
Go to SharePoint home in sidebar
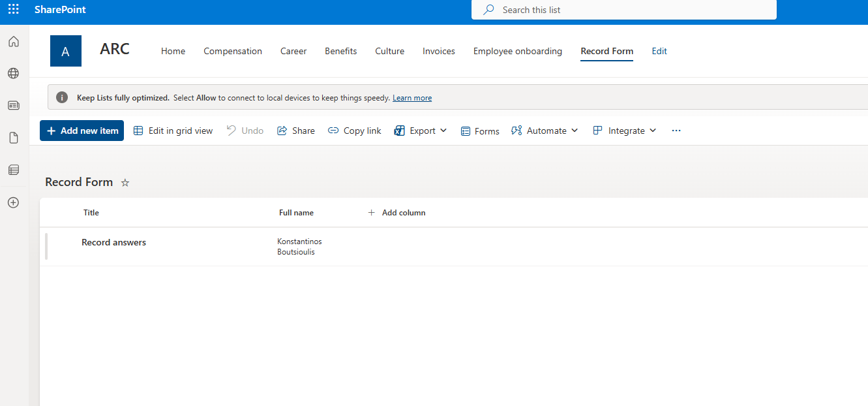tap(13, 42)
